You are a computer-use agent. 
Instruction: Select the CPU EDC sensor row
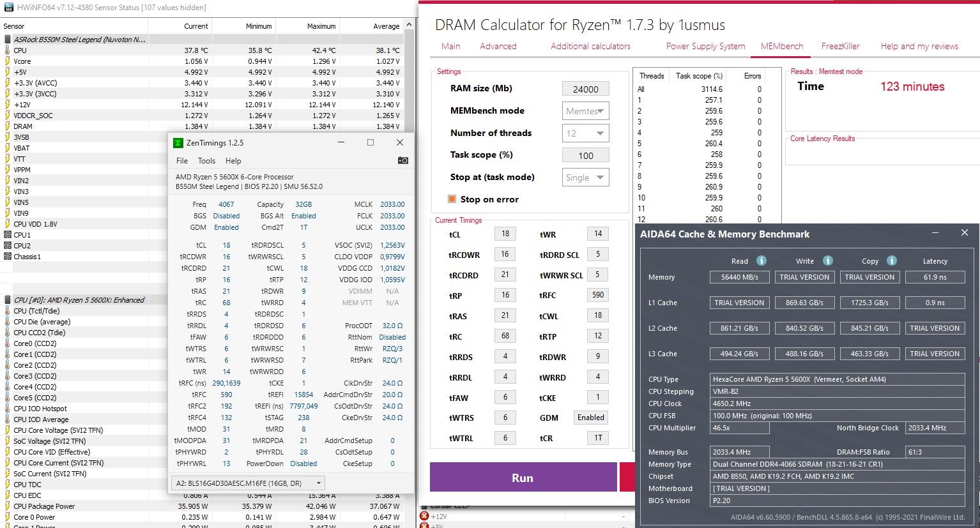(x=202, y=495)
